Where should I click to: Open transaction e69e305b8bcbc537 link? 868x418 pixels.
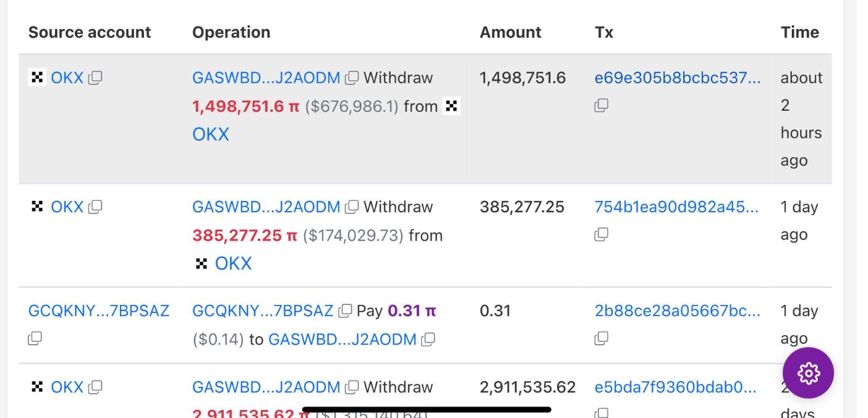coord(678,78)
